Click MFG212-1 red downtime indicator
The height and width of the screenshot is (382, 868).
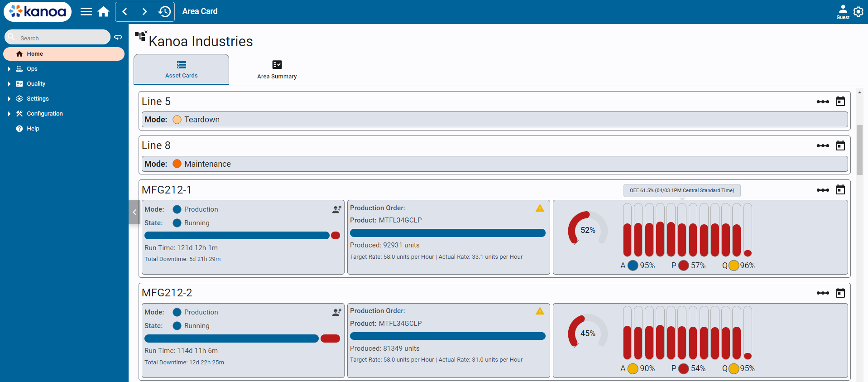(x=336, y=236)
